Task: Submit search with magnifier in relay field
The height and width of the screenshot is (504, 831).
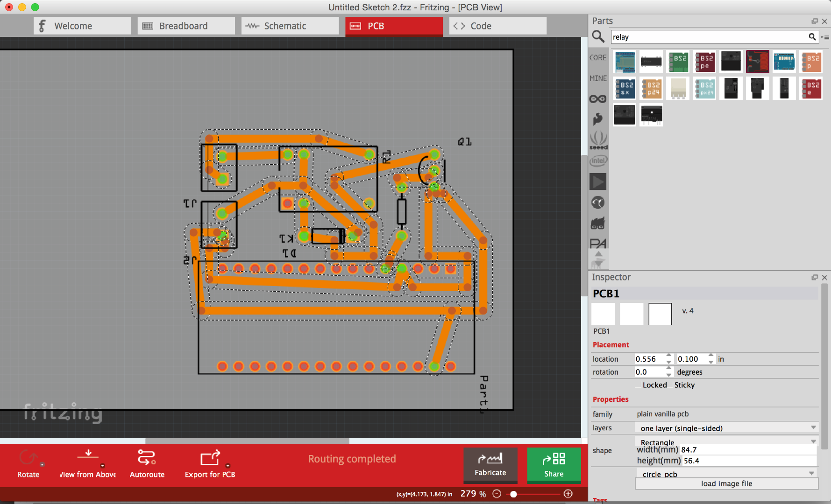Action: [812, 37]
